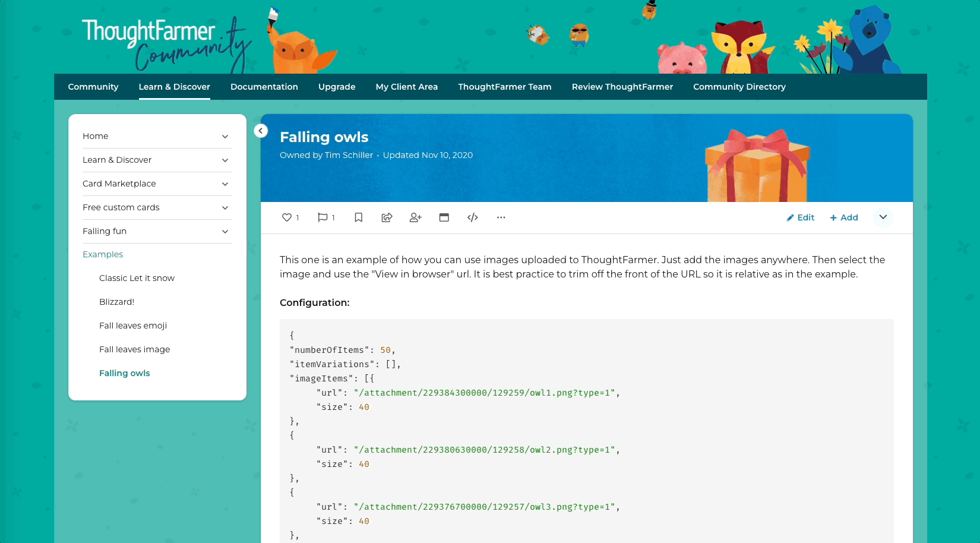The image size is (980, 543).
Task: Expand Card Marketplace chevron
Action: [x=225, y=184]
